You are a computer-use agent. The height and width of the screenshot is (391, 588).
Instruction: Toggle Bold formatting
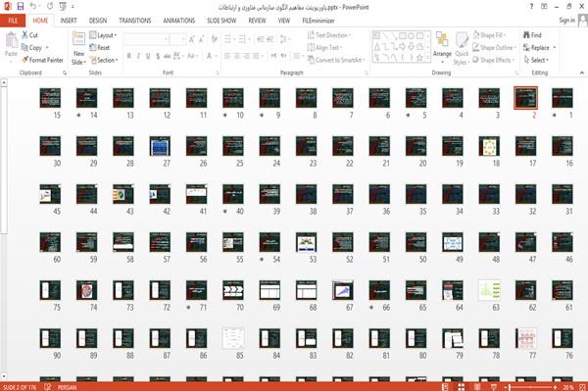pyautogui.click(x=128, y=56)
